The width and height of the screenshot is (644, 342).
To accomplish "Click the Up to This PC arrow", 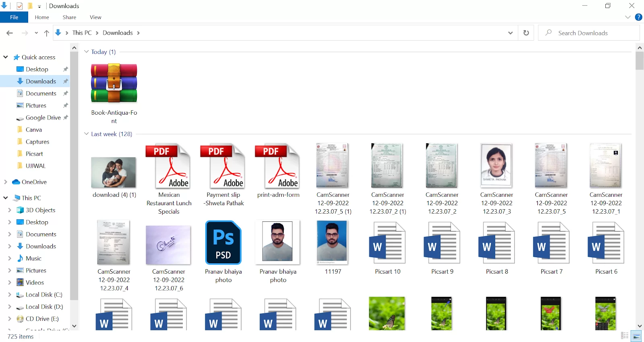I will (x=47, y=33).
